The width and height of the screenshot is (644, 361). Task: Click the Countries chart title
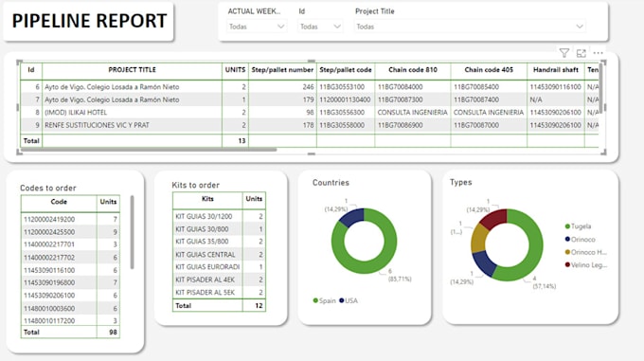tap(331, 183)
